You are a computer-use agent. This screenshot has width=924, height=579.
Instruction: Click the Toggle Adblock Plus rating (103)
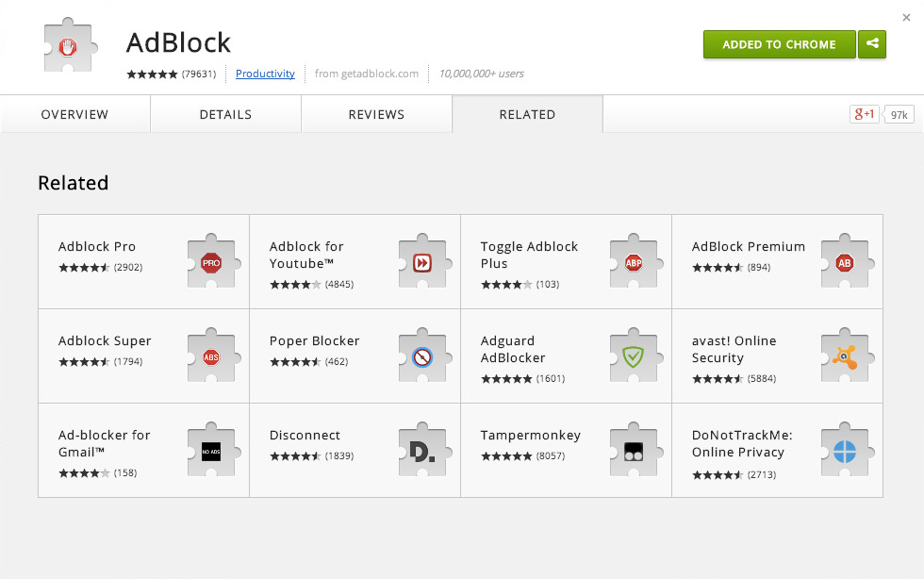[x=520, y=285]
